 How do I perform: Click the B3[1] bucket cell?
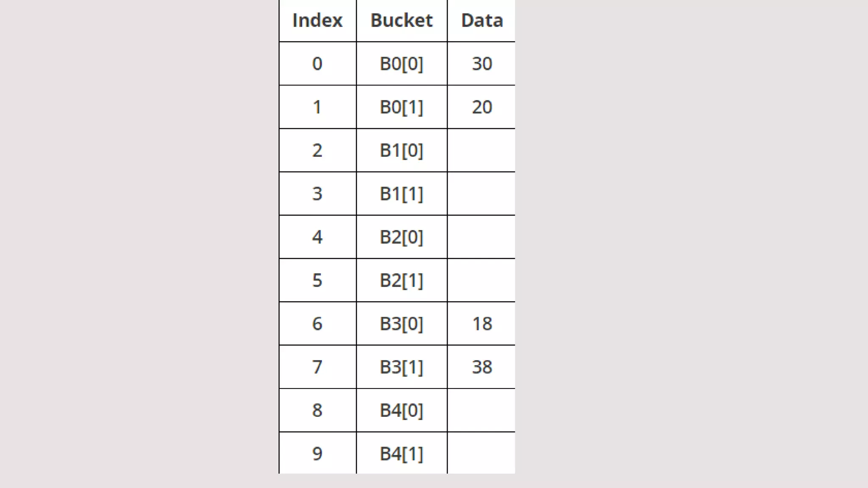401,367
